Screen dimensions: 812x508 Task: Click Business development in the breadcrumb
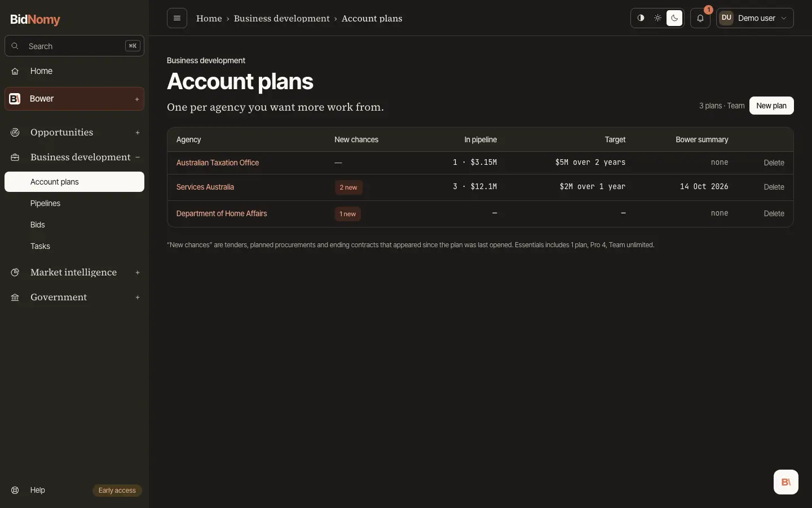point(282,19)
